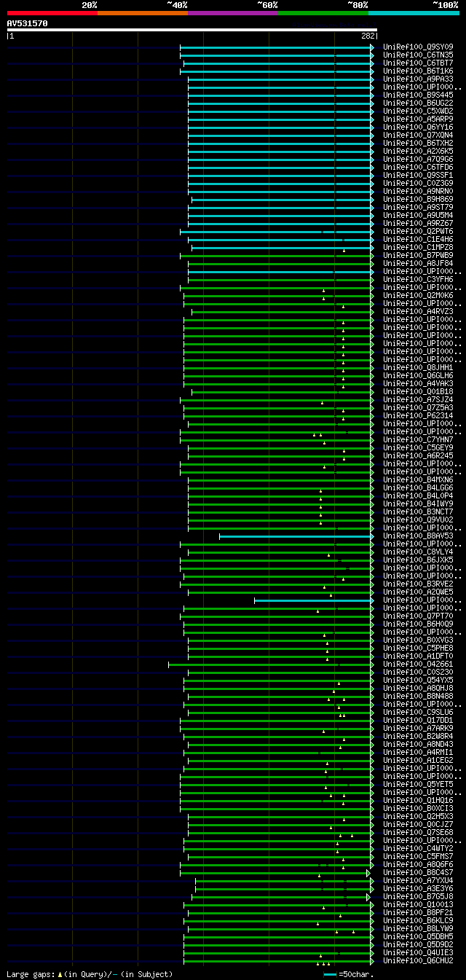The width and height of the screenshot is (466, 980).
Task: Select the UniRef100_A9NRN0 label
Action: (418, 191)
